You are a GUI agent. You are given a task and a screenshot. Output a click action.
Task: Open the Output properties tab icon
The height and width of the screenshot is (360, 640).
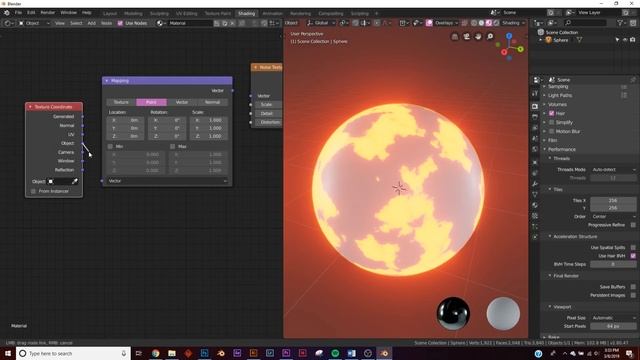pyautogui.click(x=535, y=117)
